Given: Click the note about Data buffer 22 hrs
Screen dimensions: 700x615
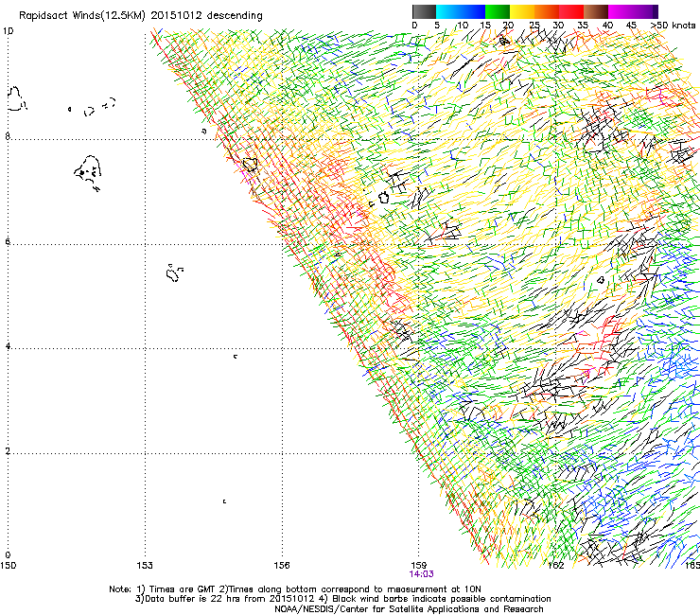Looking at the screenshot, I should [x=342, y=599].
